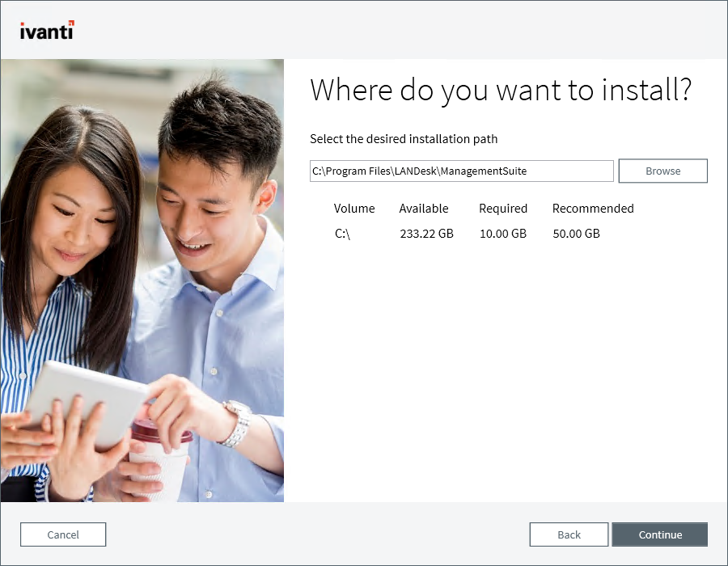Click the 50.00 GB recommended value
728x566 pixels.
click(x=576, y=234)
